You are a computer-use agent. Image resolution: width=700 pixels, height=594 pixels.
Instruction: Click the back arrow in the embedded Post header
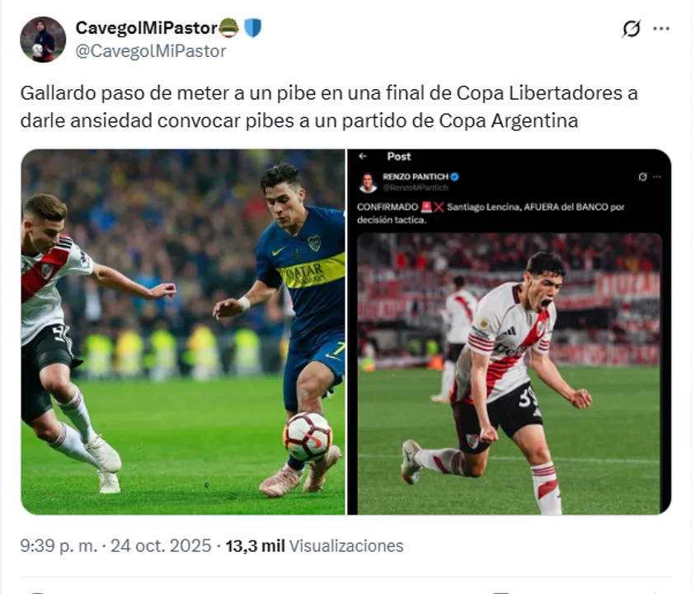point(363,156)
